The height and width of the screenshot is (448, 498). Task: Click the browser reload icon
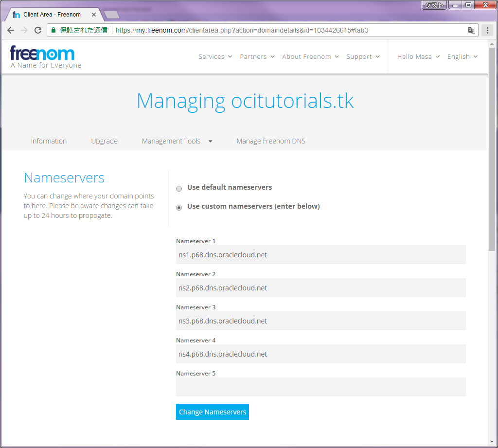coord(38,30)
